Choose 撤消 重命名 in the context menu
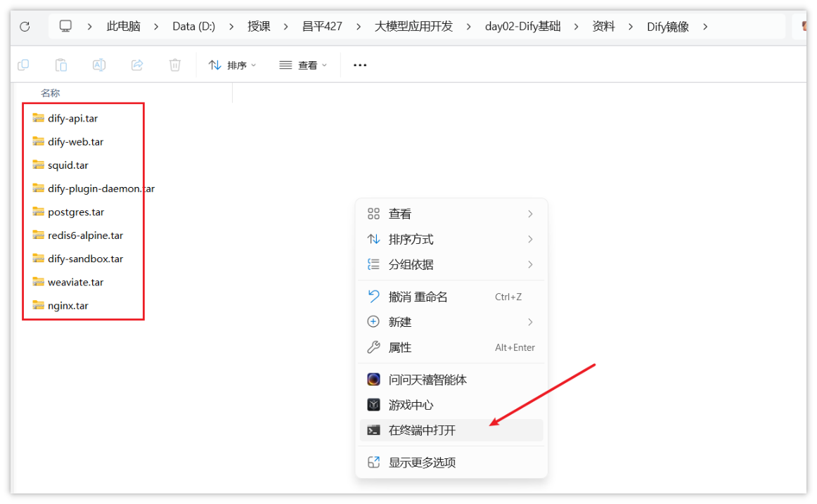This screenshot has height=504, width=817. [451, 296]
